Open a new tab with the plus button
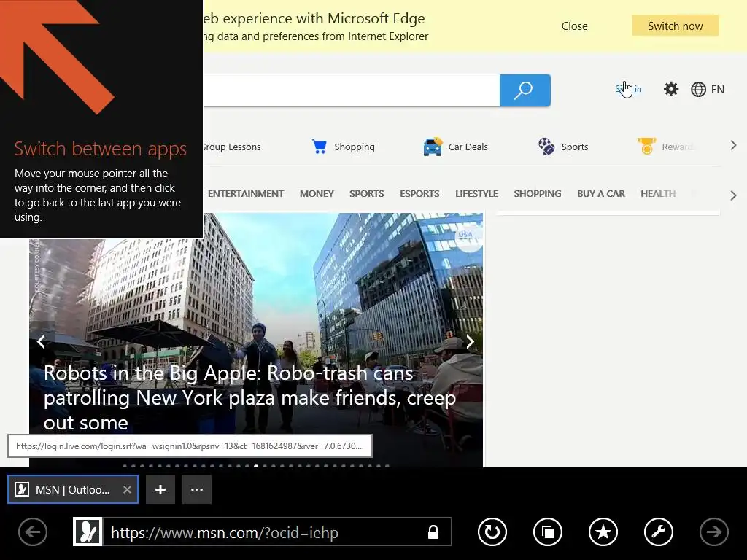This screenshot has height=560, width=747. [x=160, y=489]
